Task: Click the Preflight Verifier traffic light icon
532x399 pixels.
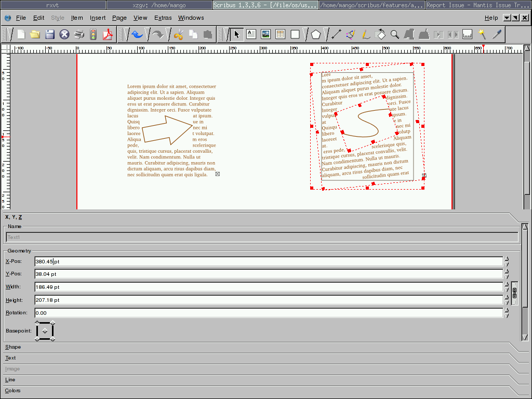Action: [94, 35]
